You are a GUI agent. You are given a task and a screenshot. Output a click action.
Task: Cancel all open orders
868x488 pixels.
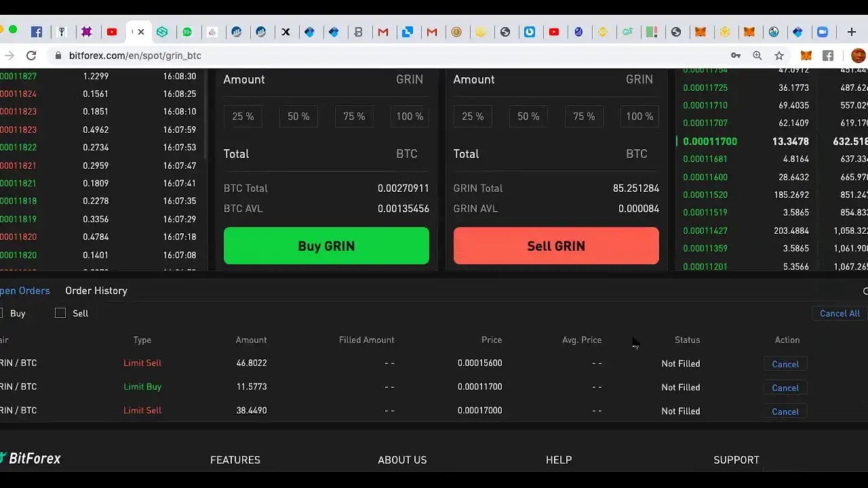coord(840,313)
